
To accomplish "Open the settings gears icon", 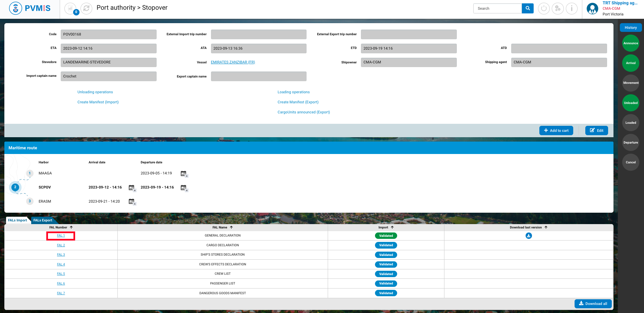I will pos(558,8).
